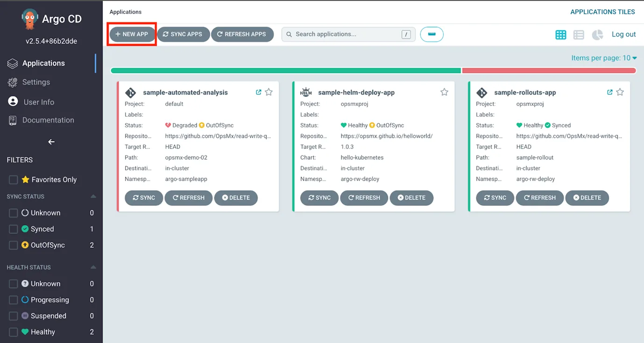
Task: Open Settings in the sidebar
Action: point(36,82)
